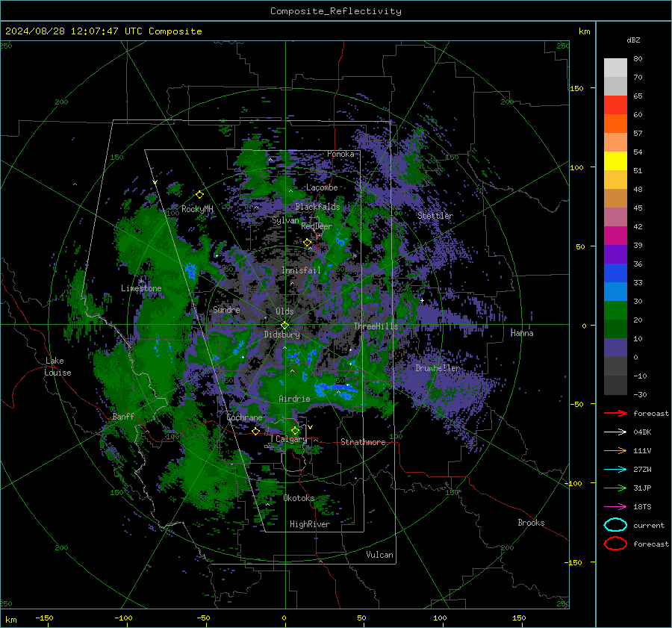The image size is (672, 628).
Task: Click the Drumheller city label
Action: click(438, 368)
